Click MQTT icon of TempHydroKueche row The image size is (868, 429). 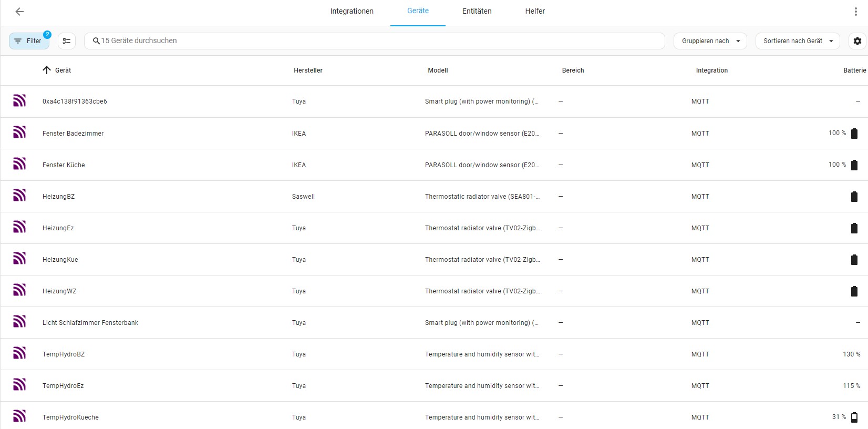tap(19, 416)
